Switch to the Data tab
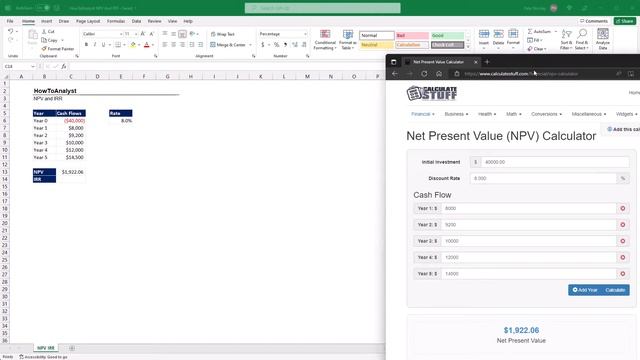The height and width of the screenshot is (360, 640). pyautogui.click(x=136, y=21)
